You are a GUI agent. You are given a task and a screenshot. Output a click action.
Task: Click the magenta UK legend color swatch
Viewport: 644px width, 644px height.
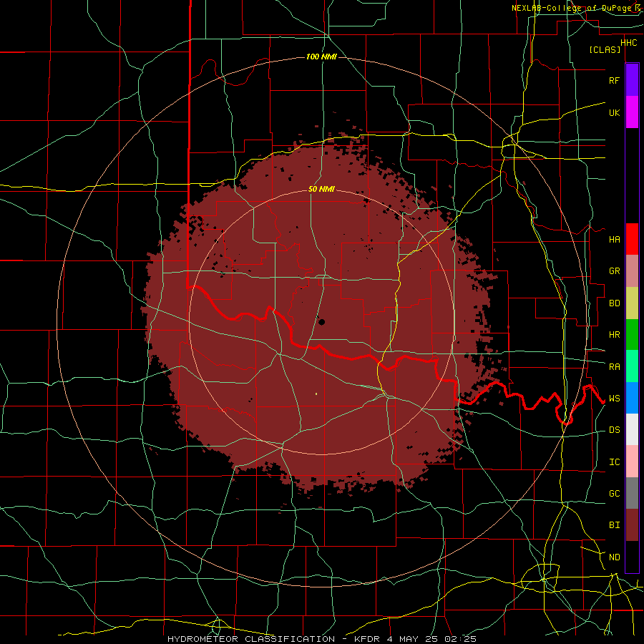[x=632, y=112]
